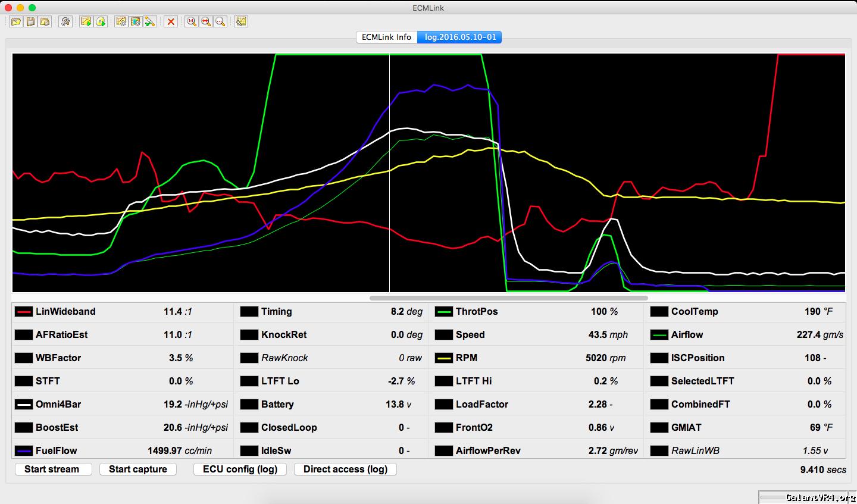Toggle the ThrotPos graph trace
Screen dimensions: 857x504
[444, 312]
